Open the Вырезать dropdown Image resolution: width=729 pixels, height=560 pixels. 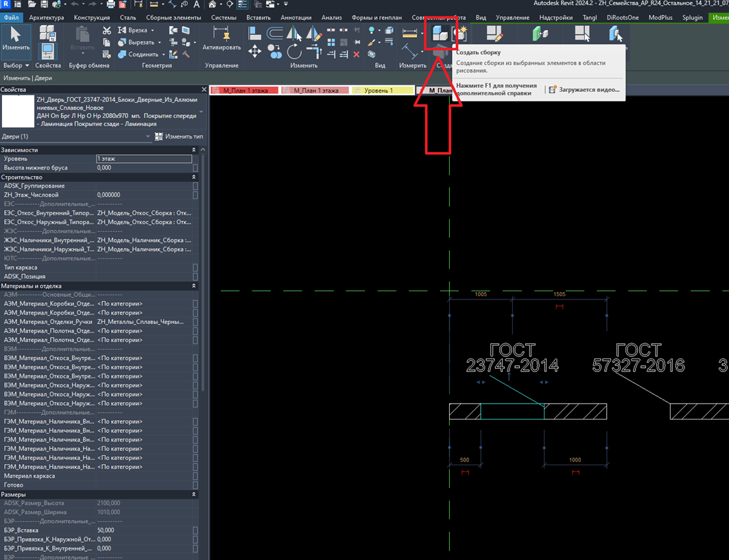pyautogui.click(x=160, y=42)
